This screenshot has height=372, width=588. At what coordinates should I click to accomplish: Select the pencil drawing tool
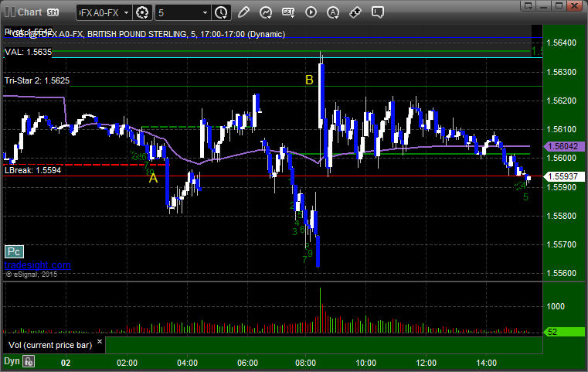coord(243,12)
